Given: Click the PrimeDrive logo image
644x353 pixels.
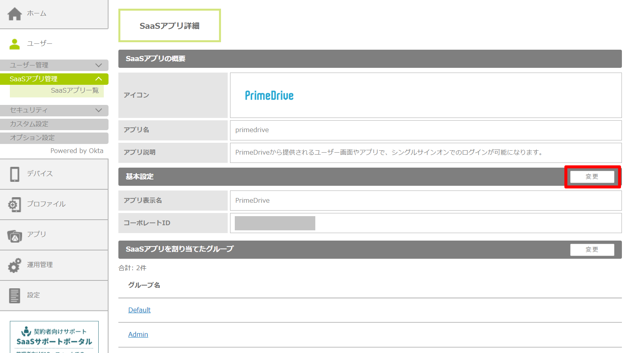Looking at the screenshot, I should coord(269,95).
